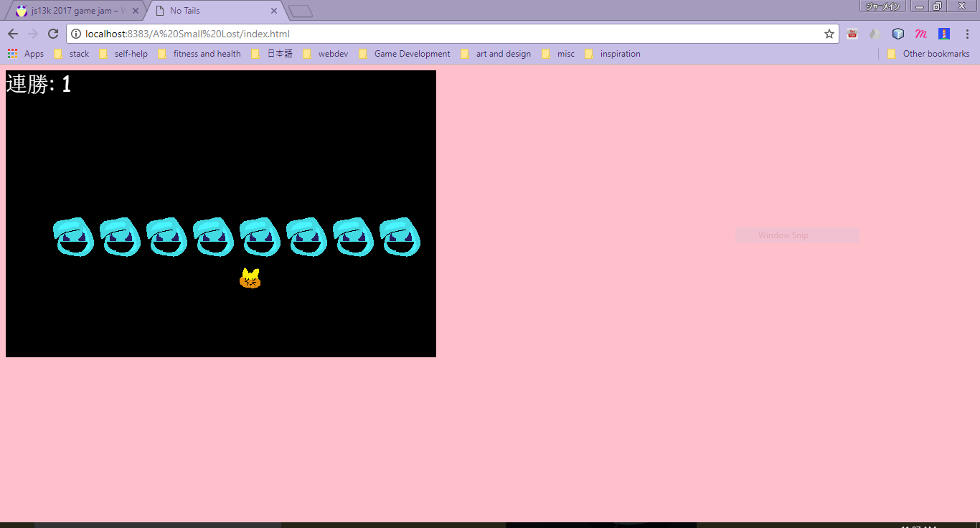Open the red YouTube extension icon
This screenshot has width=980, height=528.
click(852, 34)
